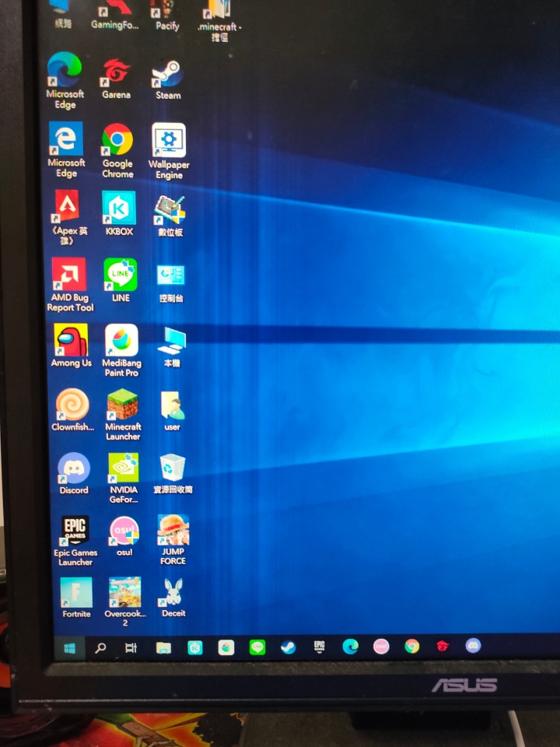Open Discord from the taskbar
Viewport: 560px width, 747px height.
click(x=473, y=646)
